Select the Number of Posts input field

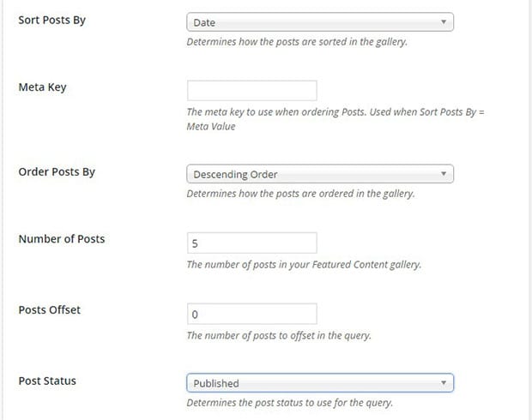point(252,243)
